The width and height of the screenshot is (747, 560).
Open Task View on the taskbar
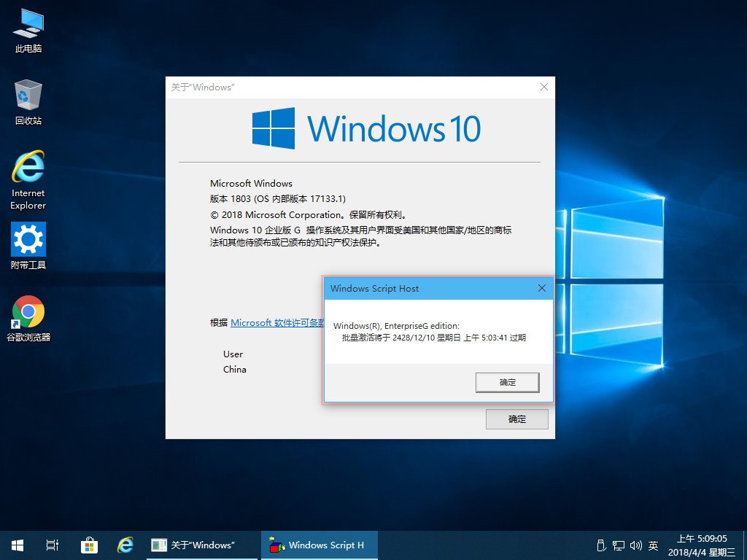coord(53,545)
